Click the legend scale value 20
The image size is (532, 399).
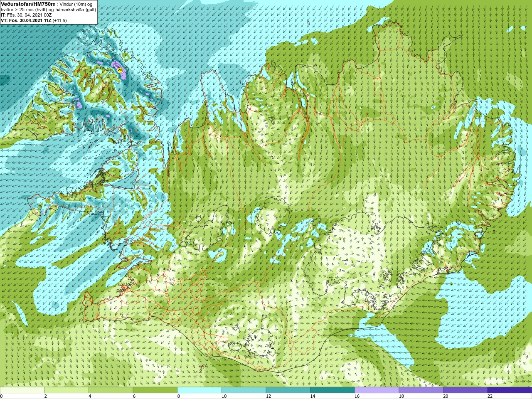[x=446, y=396]
